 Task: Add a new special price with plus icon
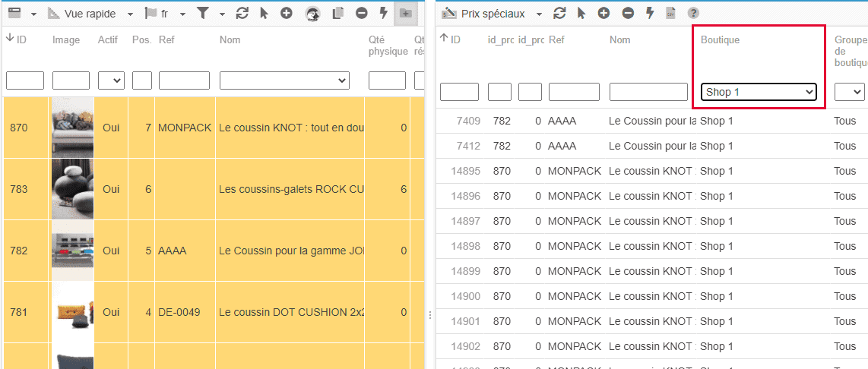pos(603,14)
